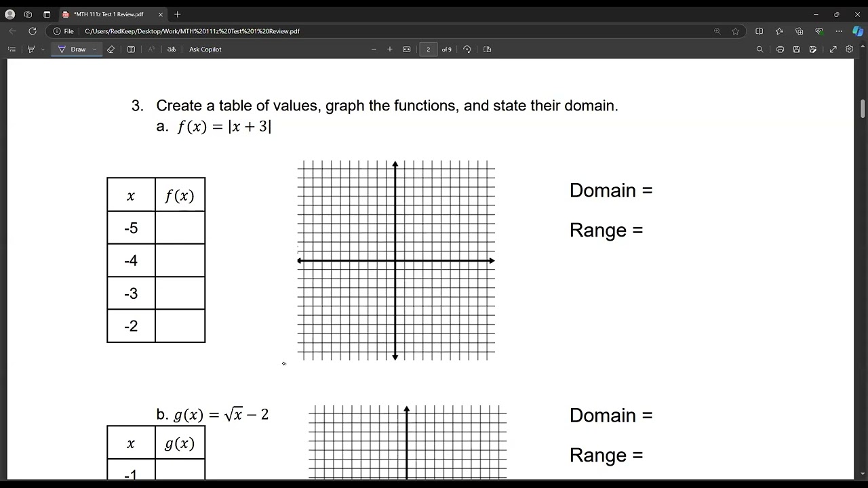Print the PDF document
Viewport: 868px width, 488px height.
coord(780,49)
